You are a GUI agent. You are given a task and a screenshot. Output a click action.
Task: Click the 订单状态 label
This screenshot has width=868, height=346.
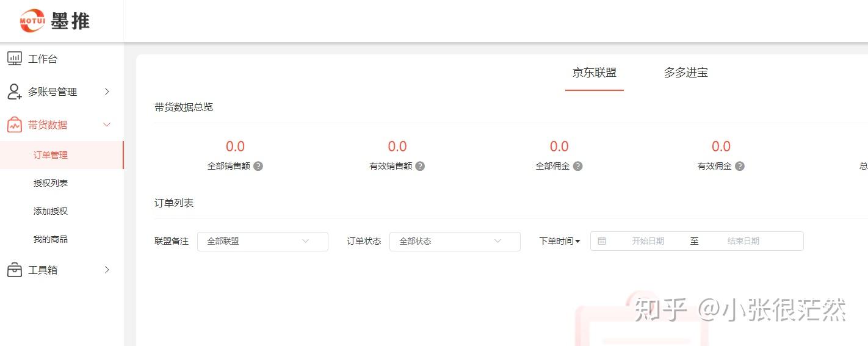point(364,241)
